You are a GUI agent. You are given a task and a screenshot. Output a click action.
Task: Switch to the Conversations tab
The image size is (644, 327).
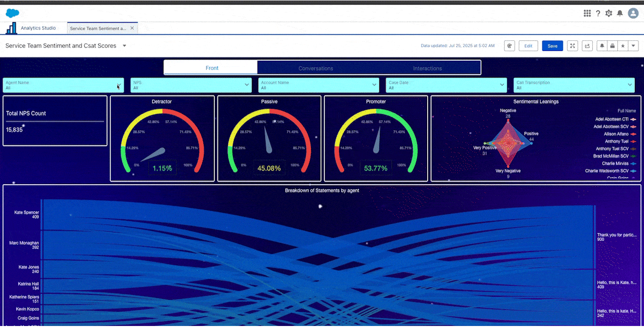[x=315, y=68]
